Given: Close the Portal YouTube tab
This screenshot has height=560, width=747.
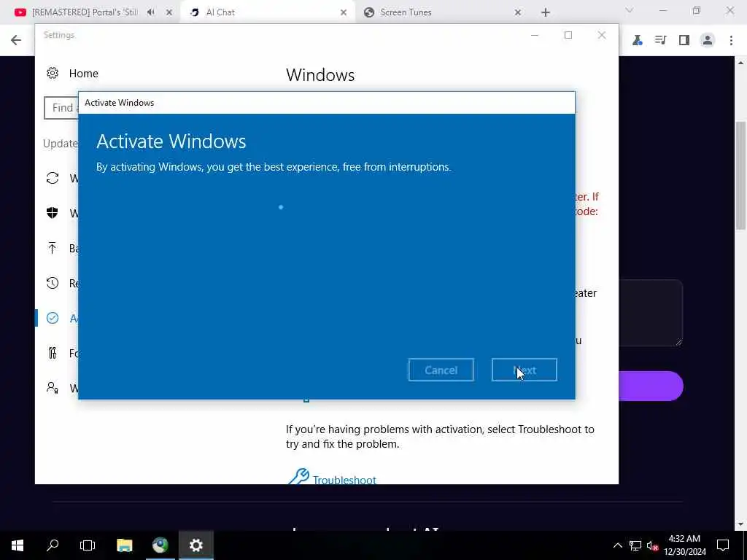Looking at the screenshot, I should pyautogui.click(x=169, y=12).
